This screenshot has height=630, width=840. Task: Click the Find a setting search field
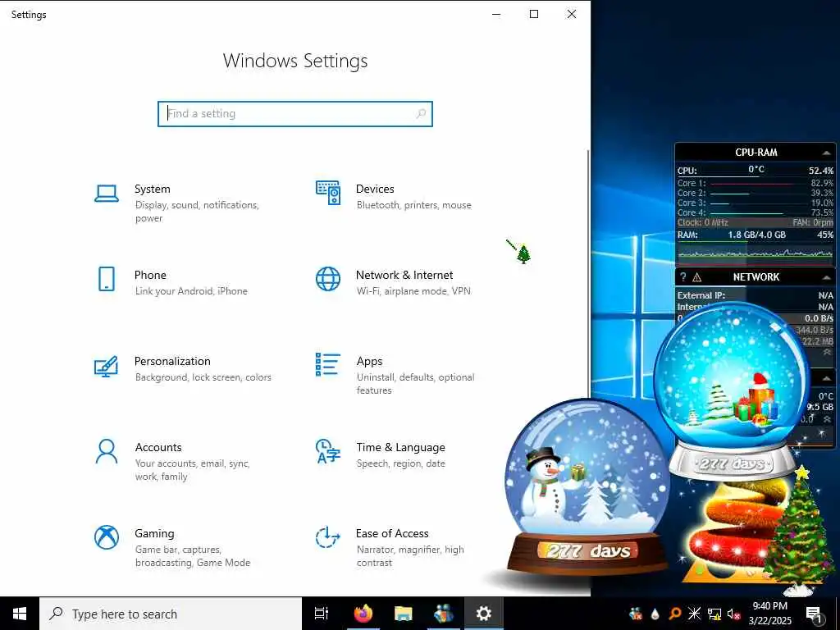point(295,113)
